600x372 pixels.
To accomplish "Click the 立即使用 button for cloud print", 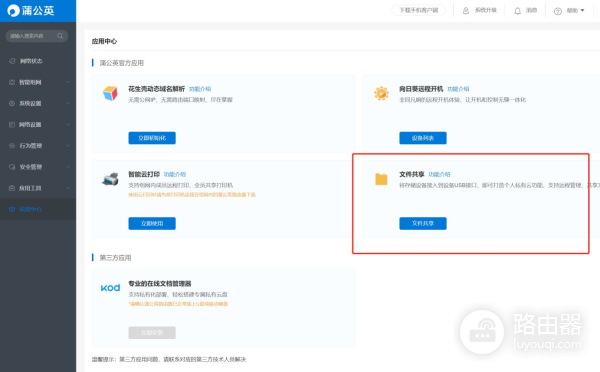I will 152,224.
